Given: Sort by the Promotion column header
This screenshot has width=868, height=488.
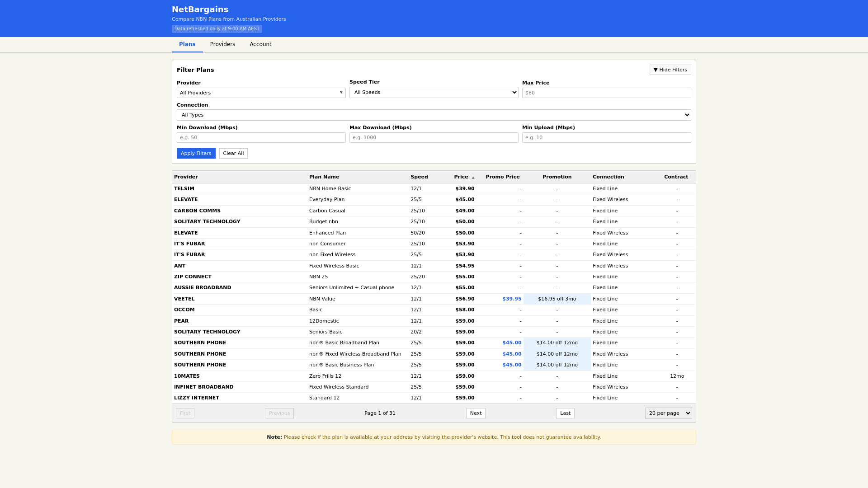Looking at the screenshot, I should click(x=557, y=177).
